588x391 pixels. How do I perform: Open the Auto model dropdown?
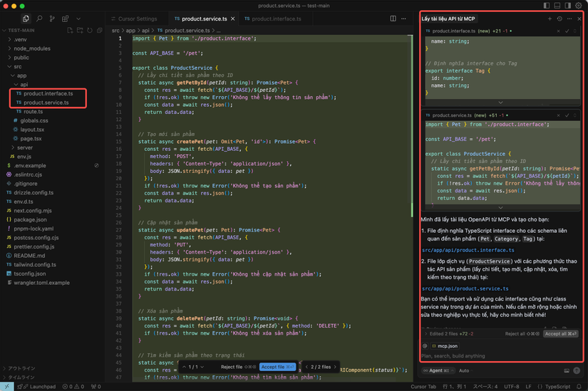point(464,370)
